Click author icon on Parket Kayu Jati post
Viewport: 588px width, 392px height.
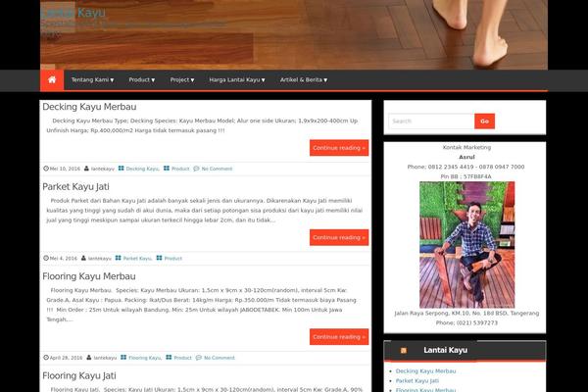[x=83, y=258]
